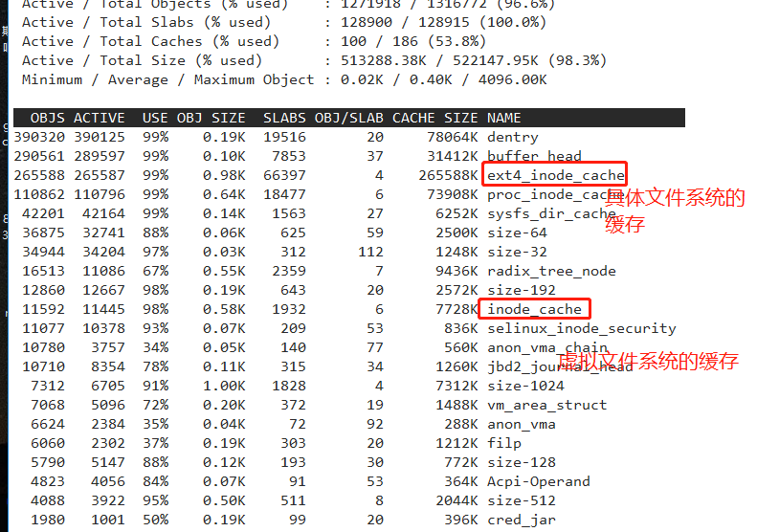The height and width of the screenshot is (532, 757).
Task: Click the 0.98K object size value
Action: click(224, 175)
